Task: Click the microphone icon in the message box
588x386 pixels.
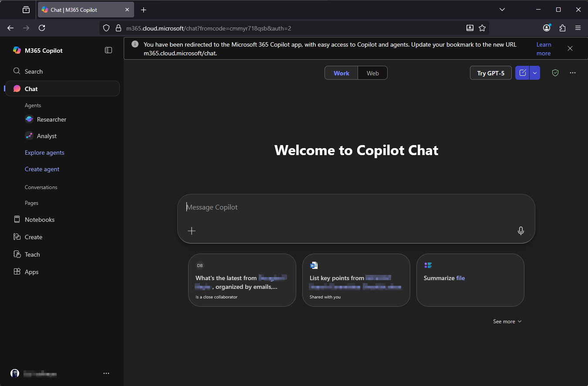Action: pyautogui.click(x=520, y=231)
